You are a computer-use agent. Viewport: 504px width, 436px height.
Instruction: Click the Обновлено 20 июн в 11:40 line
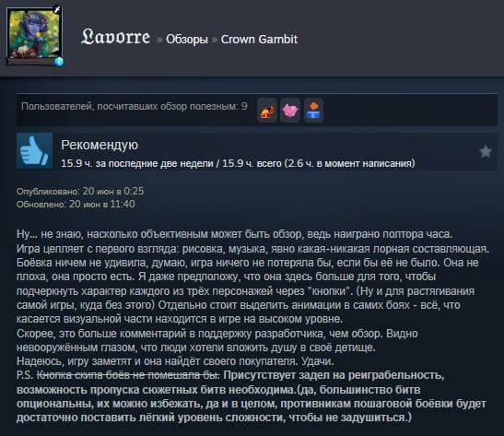[76, 204]
